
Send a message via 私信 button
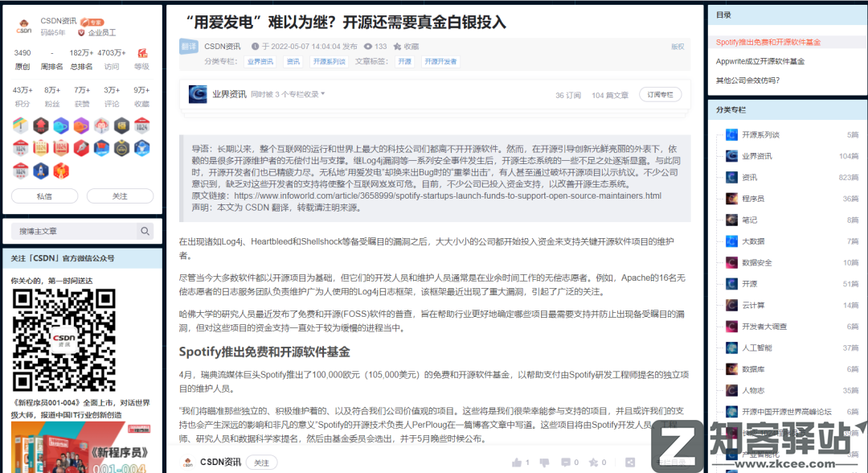point(44,196)
